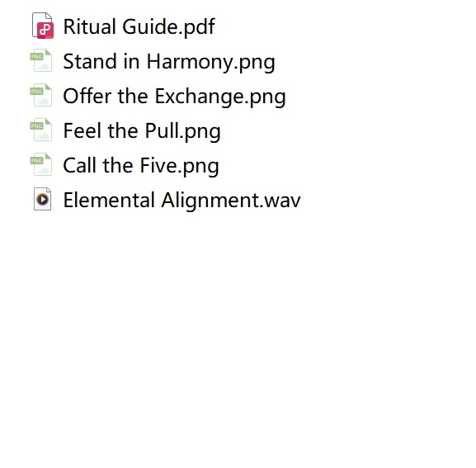The width and height of the screenshot is (476, 468).
Task: Click the word Harmony in file list
Action: pos(190,62)
